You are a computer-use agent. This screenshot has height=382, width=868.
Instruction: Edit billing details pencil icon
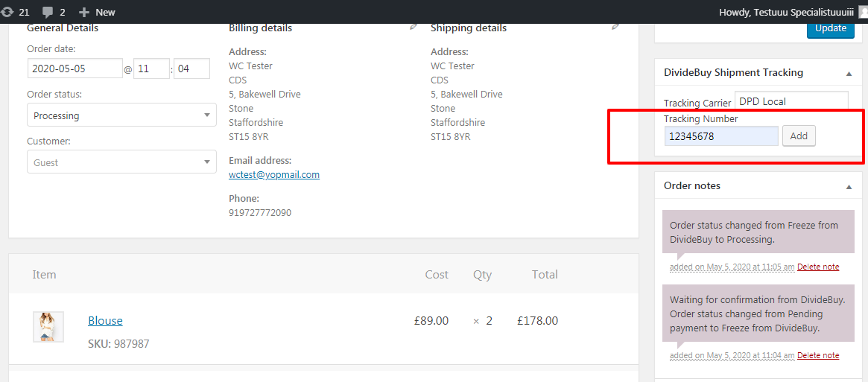[x=414, y=27]
